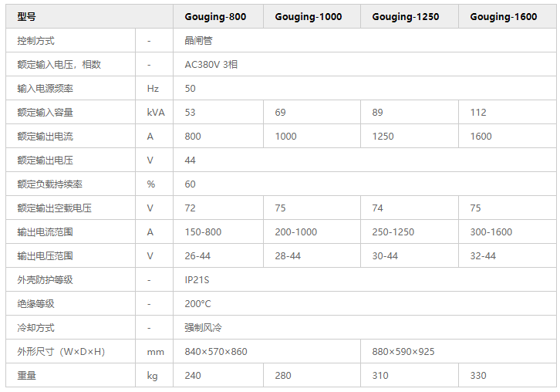Click the 晶闸管 cell value
This screenshot has height=392, width=560.
(x=200, y=41)
